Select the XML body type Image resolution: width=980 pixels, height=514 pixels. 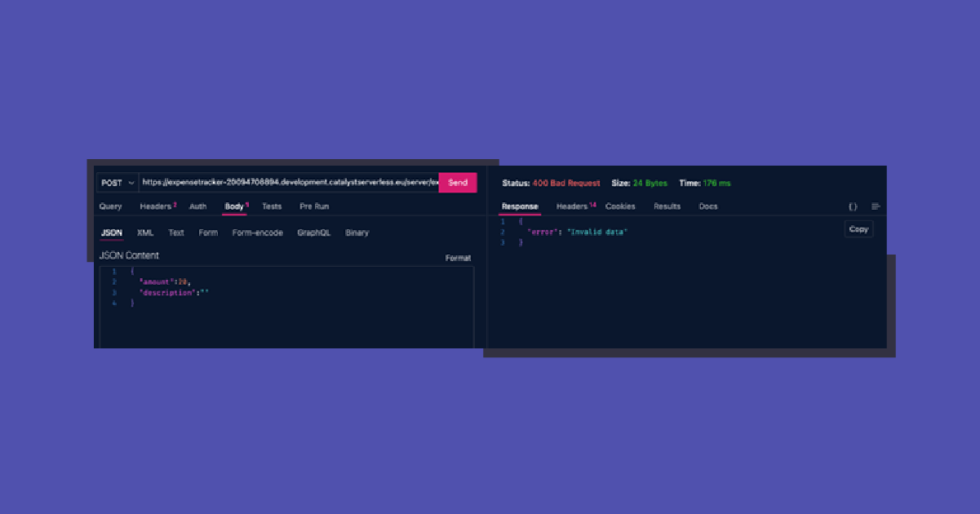[145, 233]
